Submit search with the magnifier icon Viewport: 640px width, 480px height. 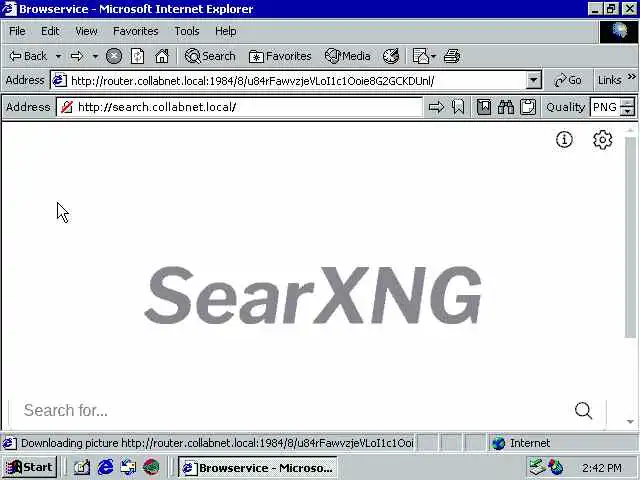[x=583, y=411]
